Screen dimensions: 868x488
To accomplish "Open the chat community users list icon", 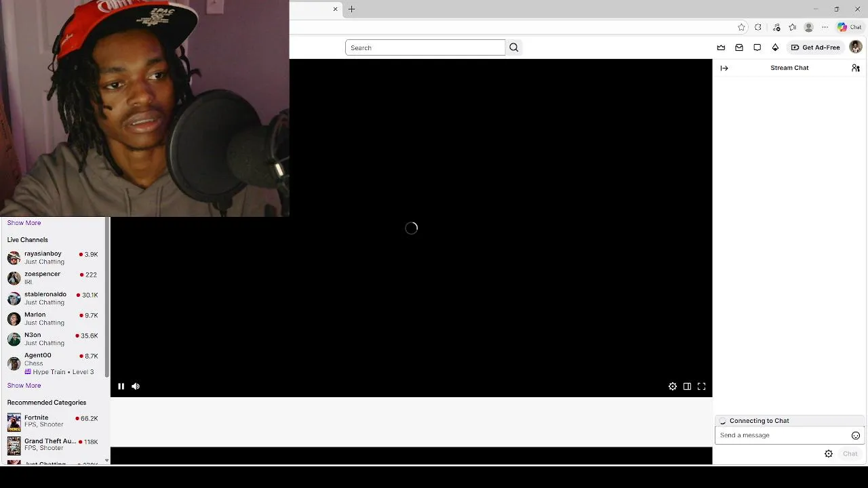I will tap(856, 68).
